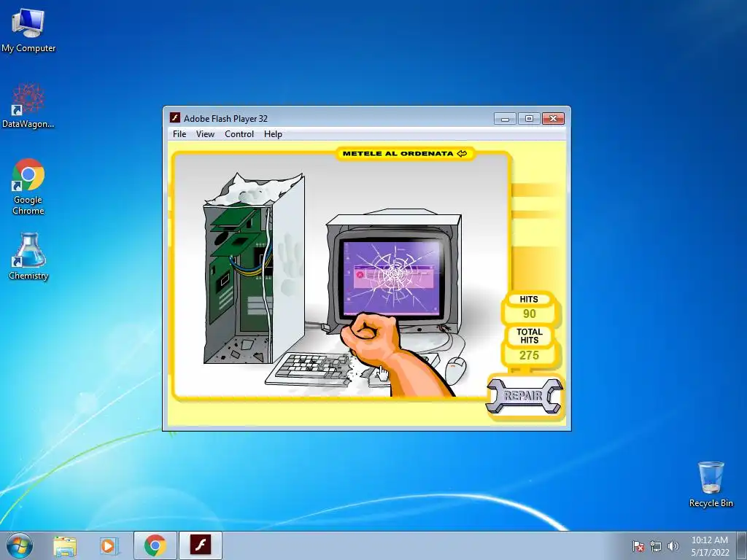Open the View menu
Viewport: 747px width, 560px height.
pos(205,134)
